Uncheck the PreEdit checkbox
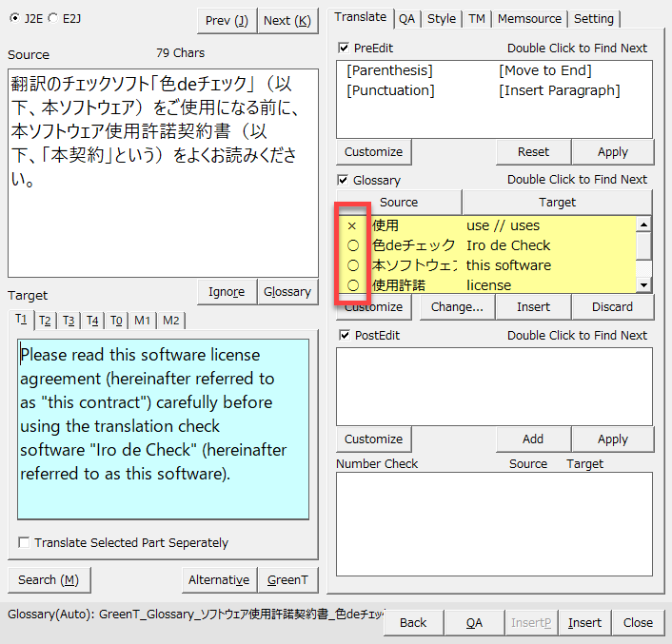Image resolution: width=672 pixels, height=644 pixels. (344, 48)
